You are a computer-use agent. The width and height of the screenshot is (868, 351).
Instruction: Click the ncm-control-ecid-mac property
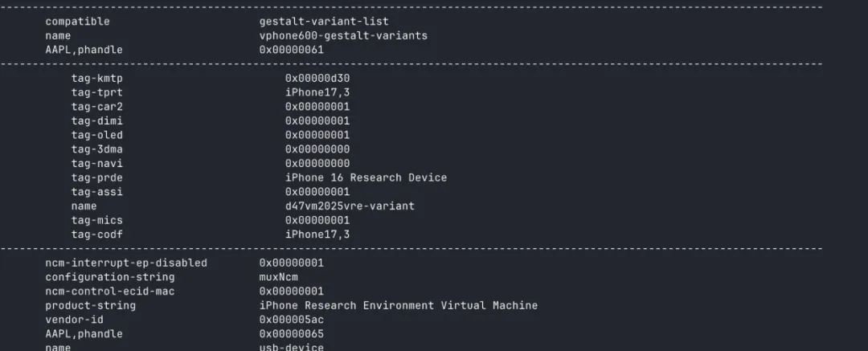[109, 292]
